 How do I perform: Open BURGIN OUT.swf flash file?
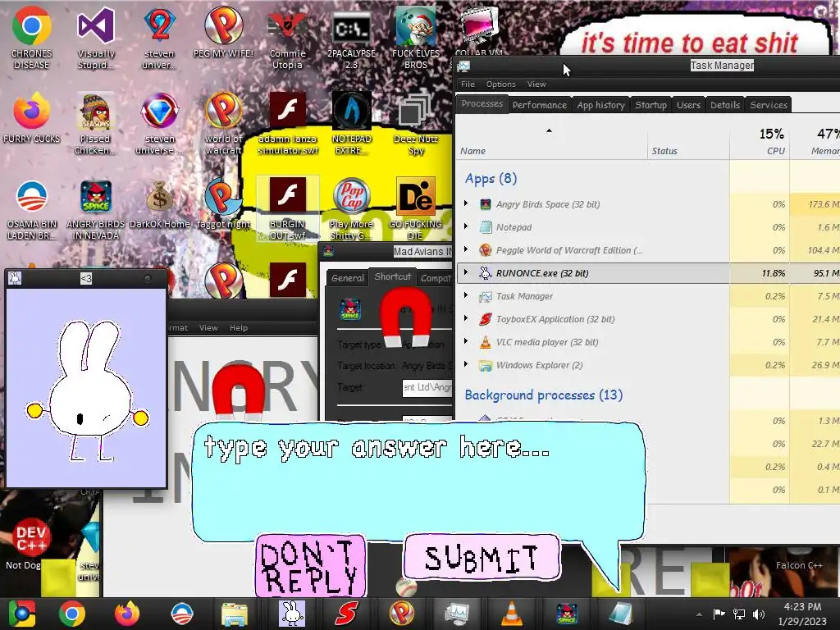[x=288, y=209]
